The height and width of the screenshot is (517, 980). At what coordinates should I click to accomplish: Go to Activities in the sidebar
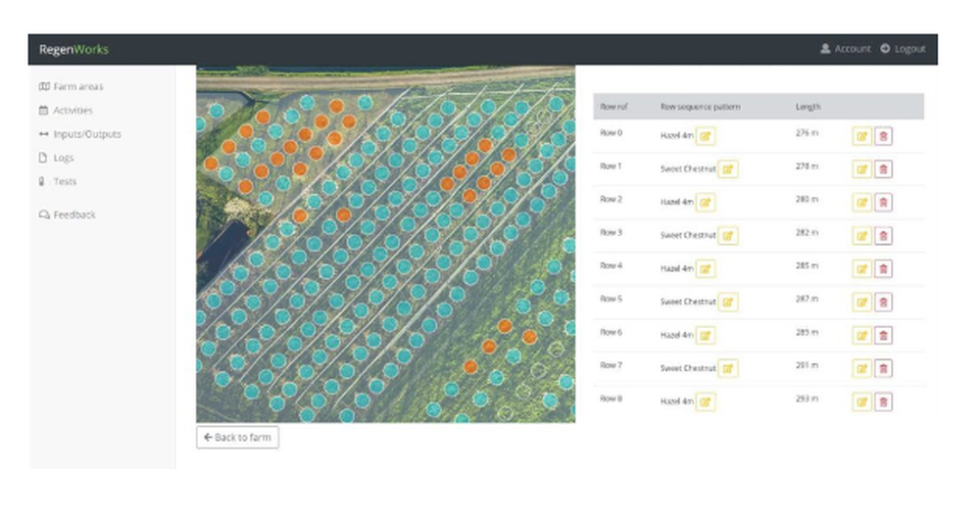pyautogui.click(x=66, y=111)
